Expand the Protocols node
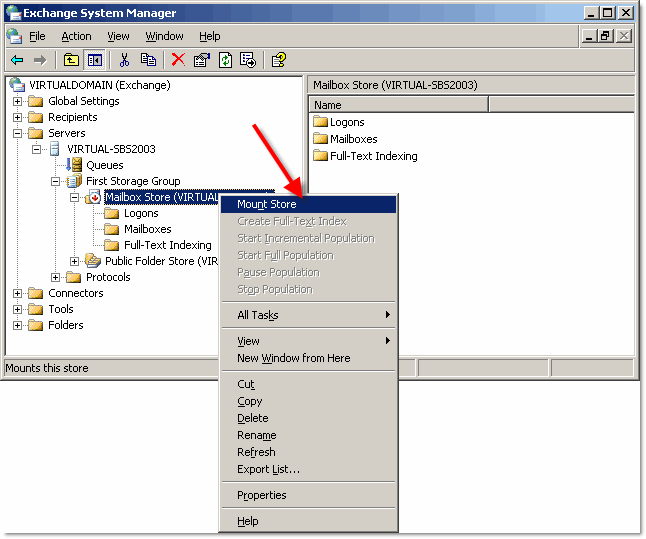Viewport: 646px width, 539px height. (55, 277)
